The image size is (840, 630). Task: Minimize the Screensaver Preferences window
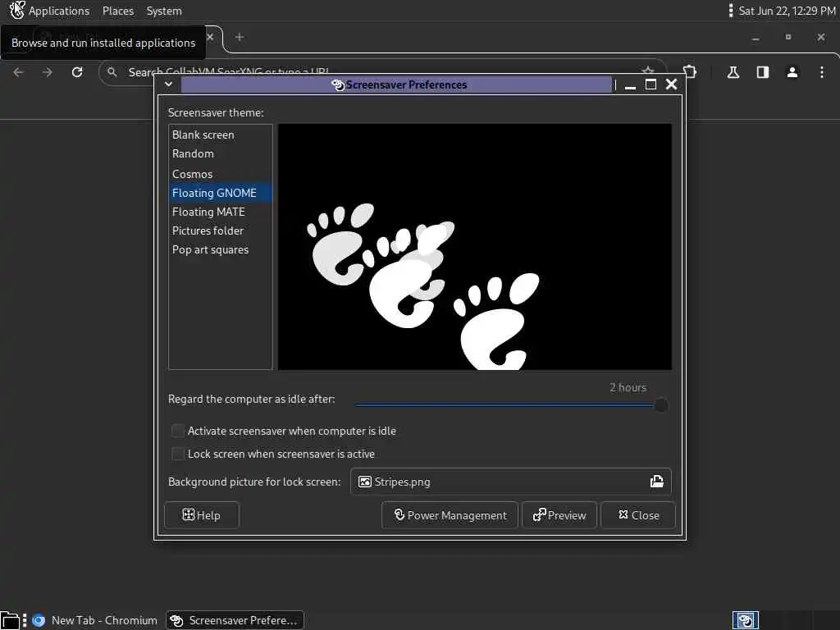[x=631, y=84]
